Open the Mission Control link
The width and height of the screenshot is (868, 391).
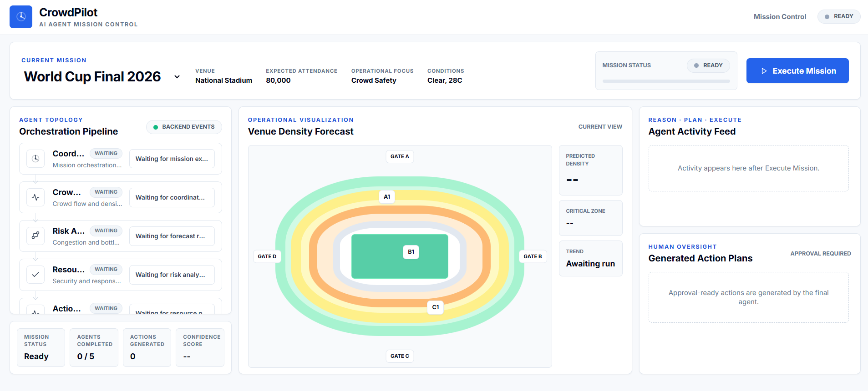coord(780,17)
